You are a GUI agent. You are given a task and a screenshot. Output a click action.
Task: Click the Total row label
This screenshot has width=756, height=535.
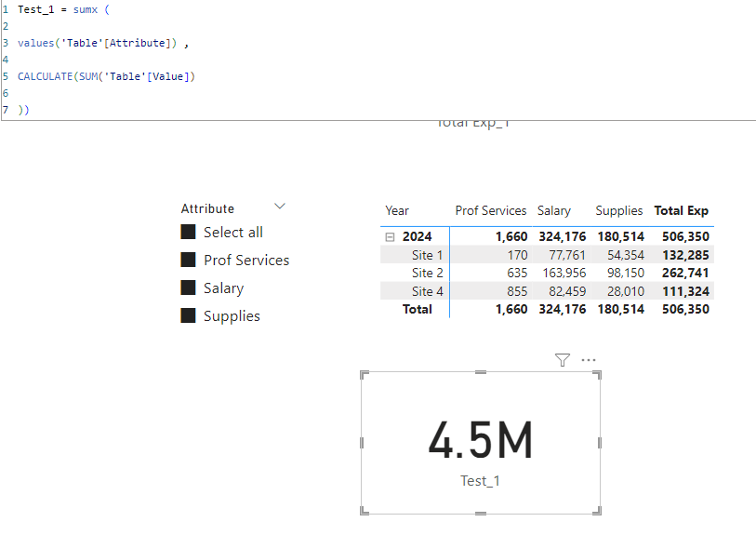coord(417,309)
